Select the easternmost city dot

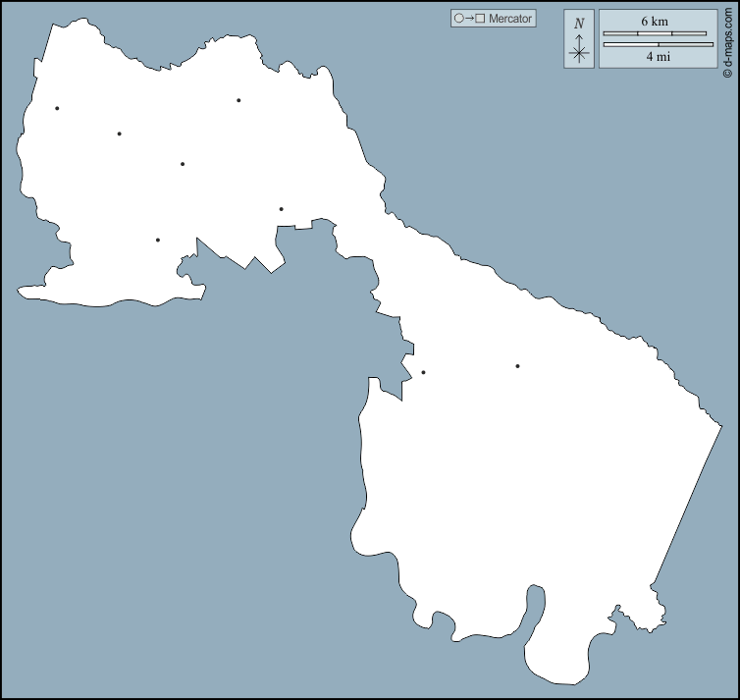[517, 366]
